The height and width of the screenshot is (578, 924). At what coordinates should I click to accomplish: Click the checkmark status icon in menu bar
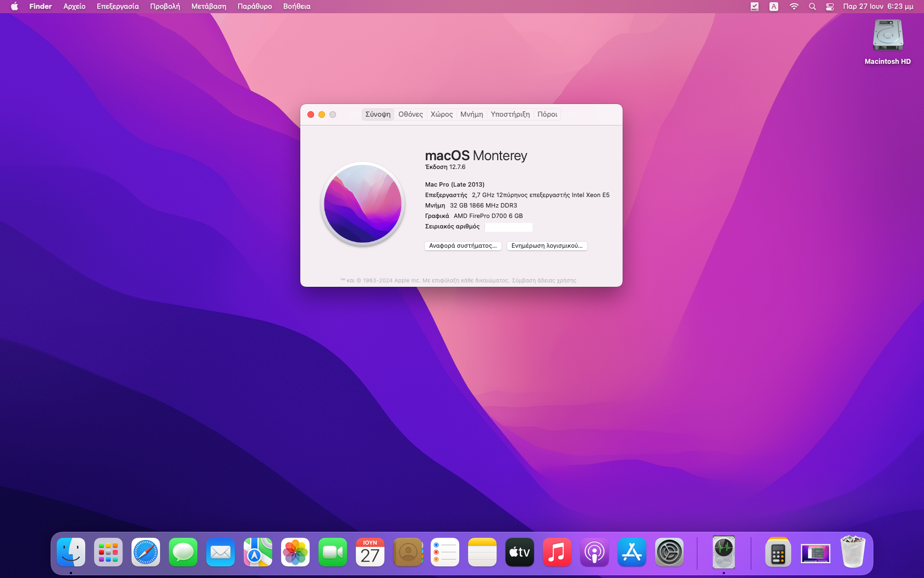click(x=755, y=7)
